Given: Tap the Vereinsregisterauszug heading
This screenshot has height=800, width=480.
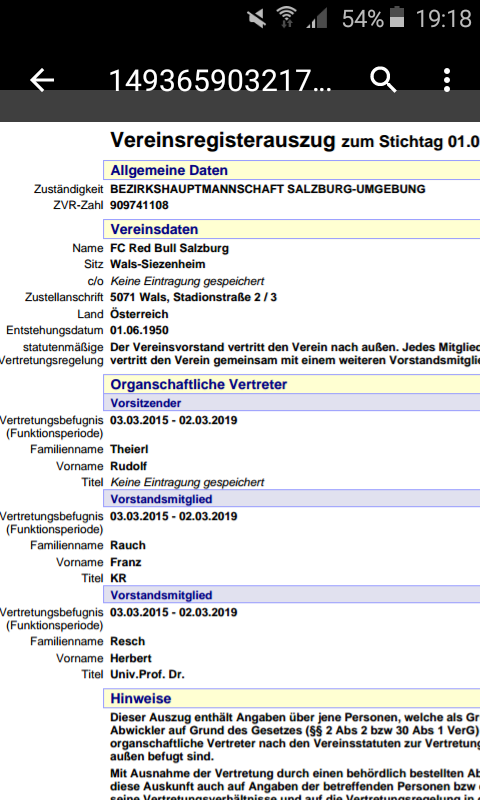Looking at the screenshot, I should [x=223, y=139].
